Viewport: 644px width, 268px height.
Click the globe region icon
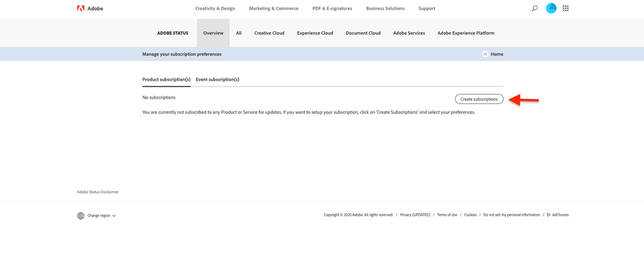(x=81, y=216)
